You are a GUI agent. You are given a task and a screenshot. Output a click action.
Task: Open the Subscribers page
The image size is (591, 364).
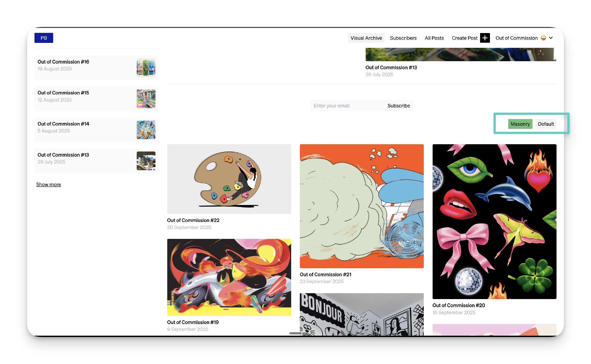coord(403,38)
